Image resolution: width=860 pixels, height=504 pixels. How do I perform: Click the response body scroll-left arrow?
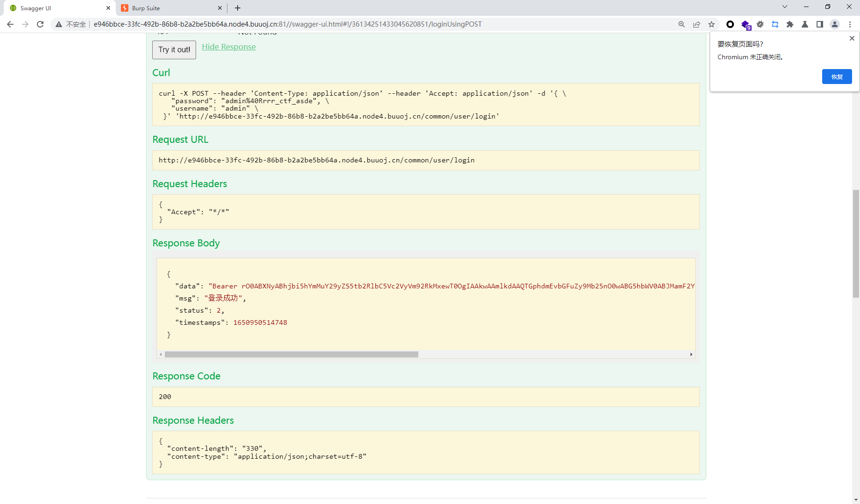point(161,354)
